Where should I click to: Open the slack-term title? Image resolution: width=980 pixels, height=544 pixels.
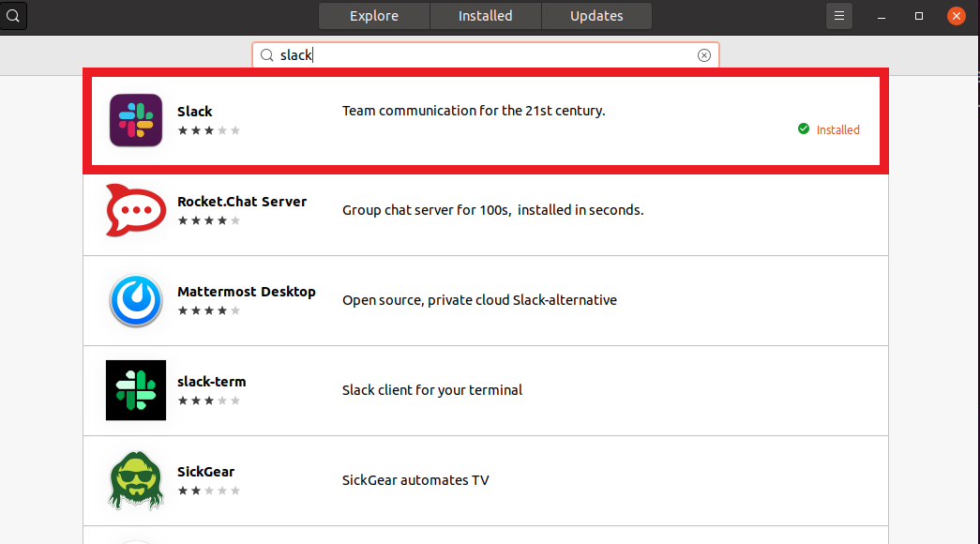(x=211, y=382)
